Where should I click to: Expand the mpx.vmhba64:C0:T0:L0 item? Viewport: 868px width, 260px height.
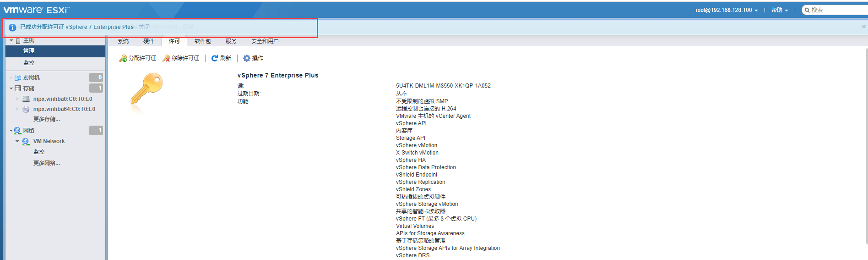tap(17, 109)
